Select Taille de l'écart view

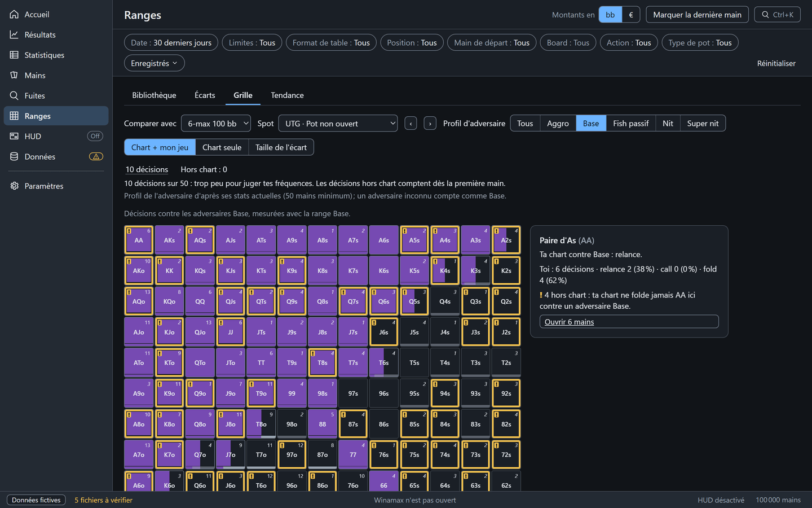[x=281, y=147]
